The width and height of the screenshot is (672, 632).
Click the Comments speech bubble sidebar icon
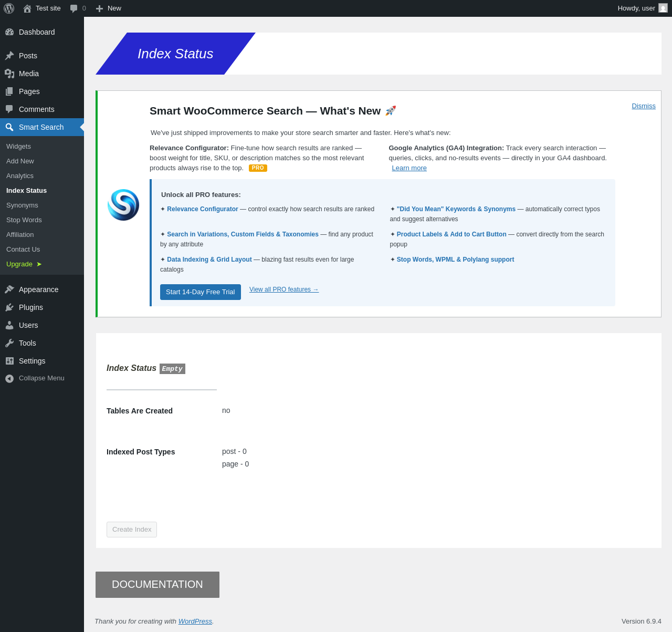pyautogui.click(x=9, y=109)
